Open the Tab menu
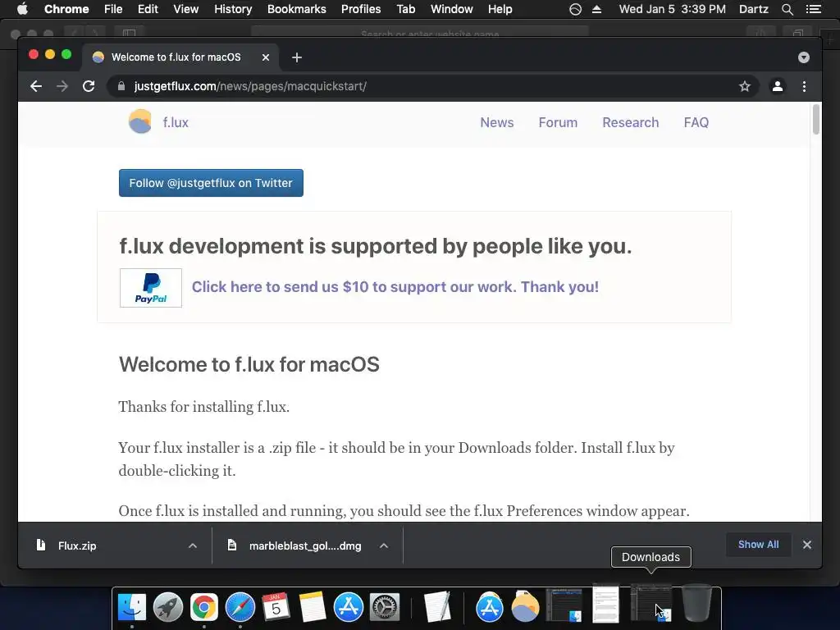The image size is (840, 630). click(x=405, y=9)
